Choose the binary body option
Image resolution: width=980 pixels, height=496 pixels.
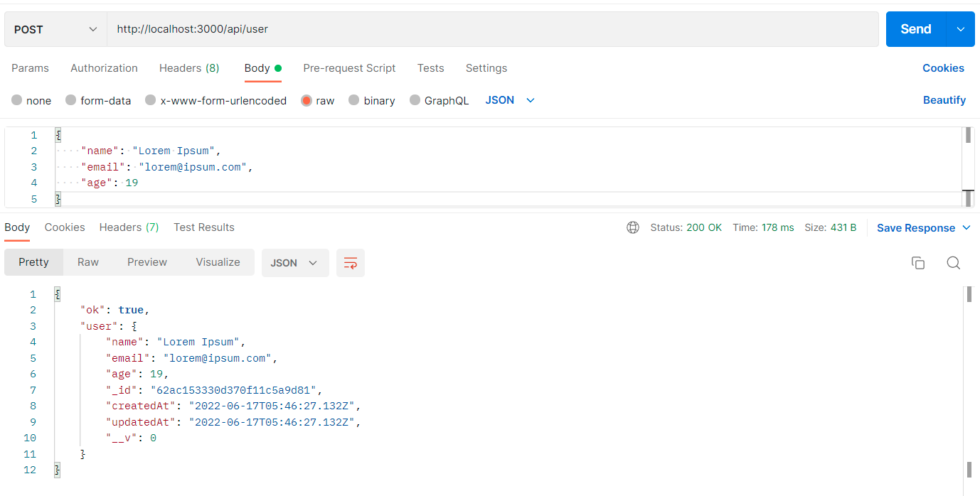click(372, 100)
